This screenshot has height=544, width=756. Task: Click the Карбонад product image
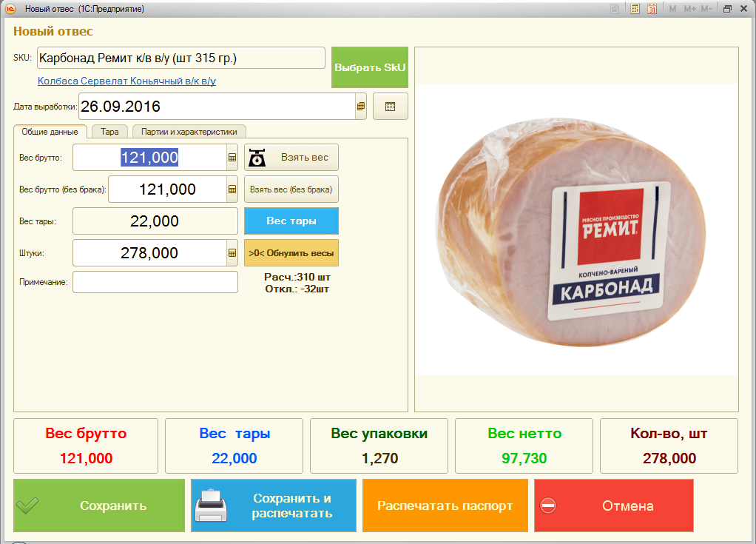pos(577,229)
